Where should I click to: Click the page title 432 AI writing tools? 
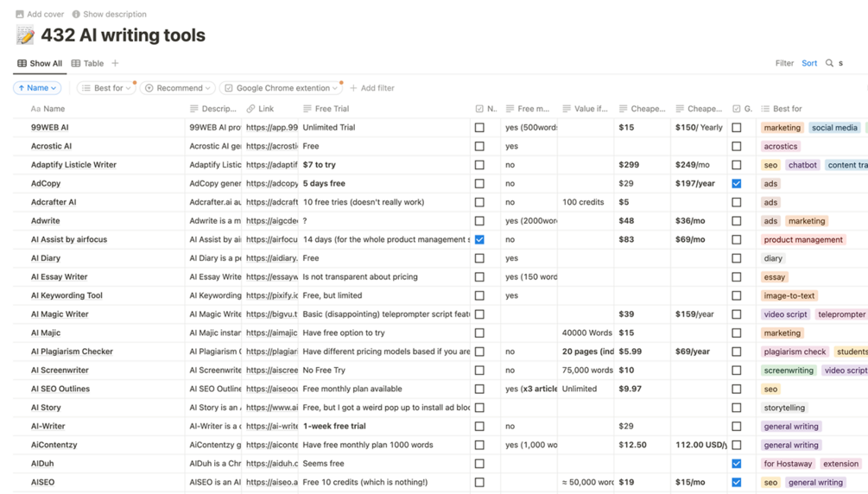(123, 35)
